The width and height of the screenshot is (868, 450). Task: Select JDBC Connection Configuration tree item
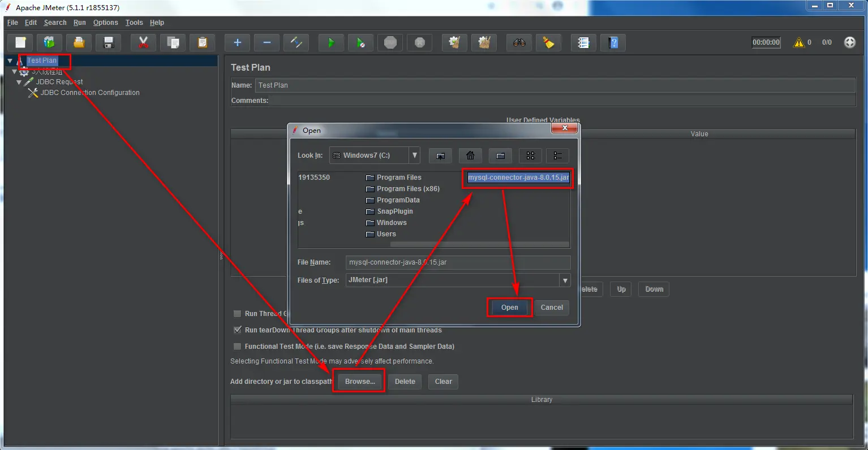pyautogui.click(x=84, y=93)
